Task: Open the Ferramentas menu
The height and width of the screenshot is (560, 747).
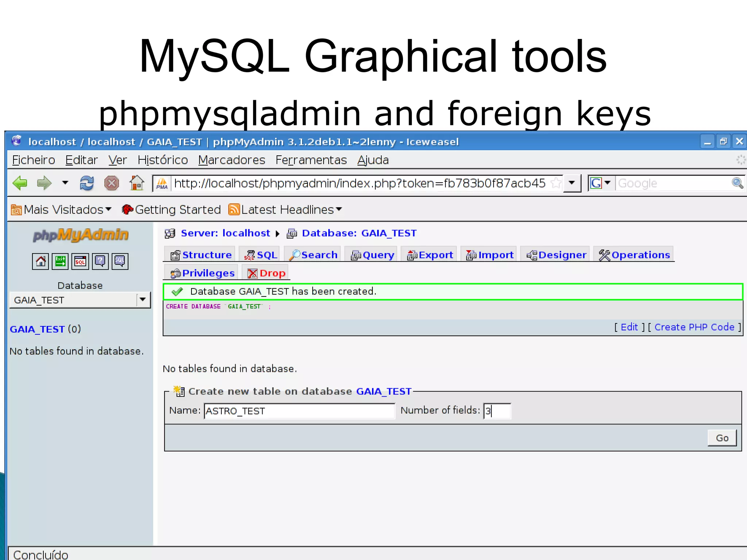Action: pyautogui.click(x=311, y=160)
